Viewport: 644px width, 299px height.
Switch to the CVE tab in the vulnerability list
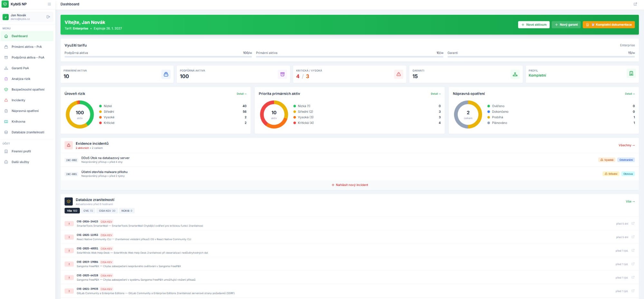point(88,210)
